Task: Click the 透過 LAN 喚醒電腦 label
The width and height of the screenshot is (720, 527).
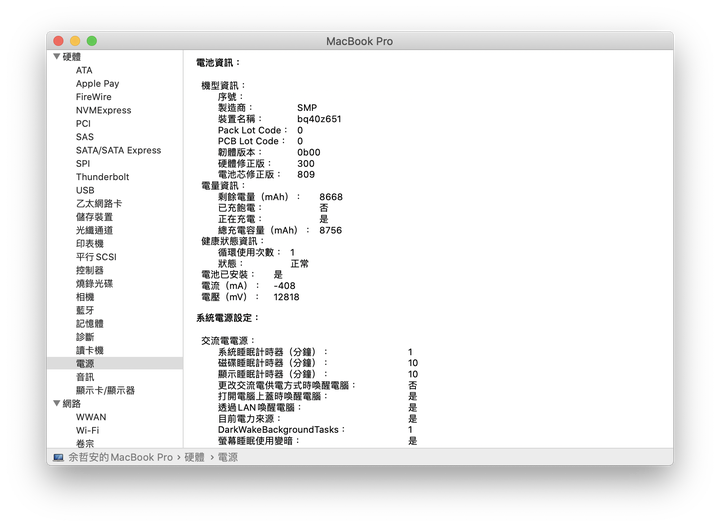Action: point(259,408)
